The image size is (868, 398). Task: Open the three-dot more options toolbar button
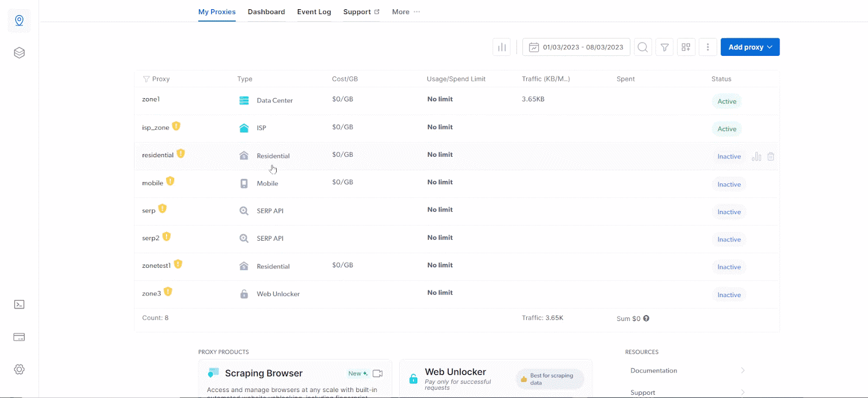point(708,47)
